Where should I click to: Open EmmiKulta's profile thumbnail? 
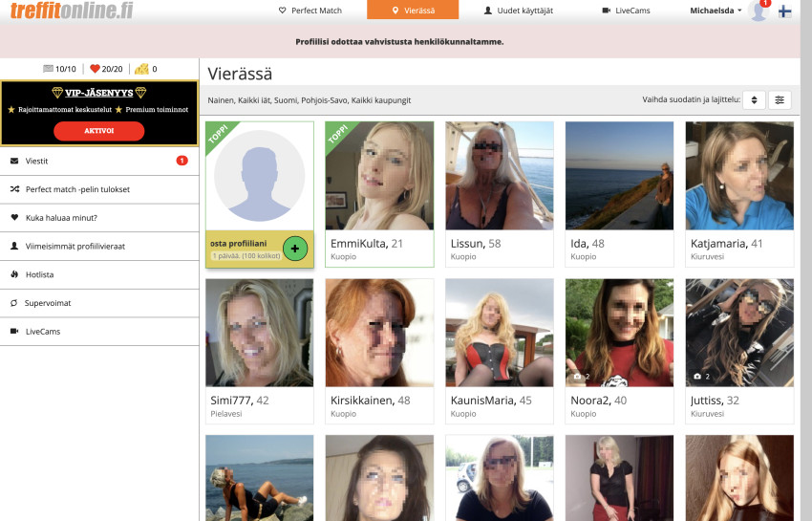(379, 176)
